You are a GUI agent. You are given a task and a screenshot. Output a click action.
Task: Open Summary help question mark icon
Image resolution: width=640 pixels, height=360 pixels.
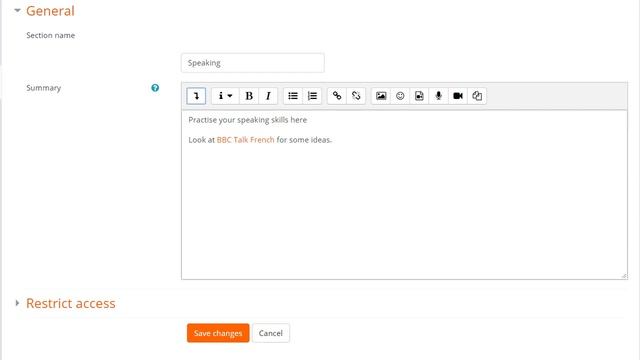pos(155,88)
